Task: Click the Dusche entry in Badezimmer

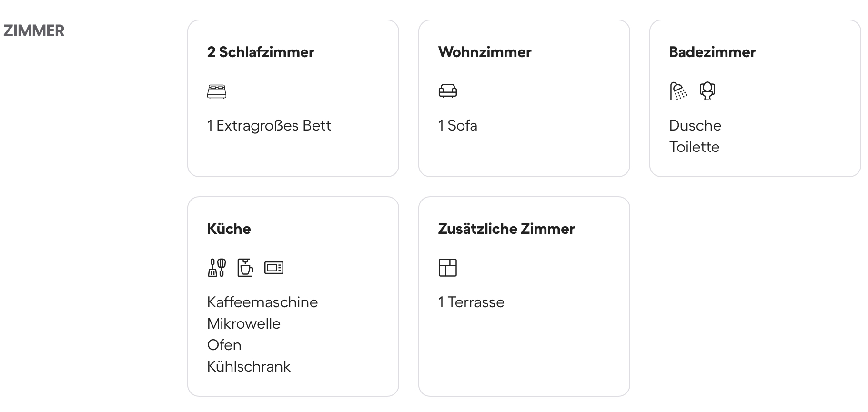Action: [695, 125]
